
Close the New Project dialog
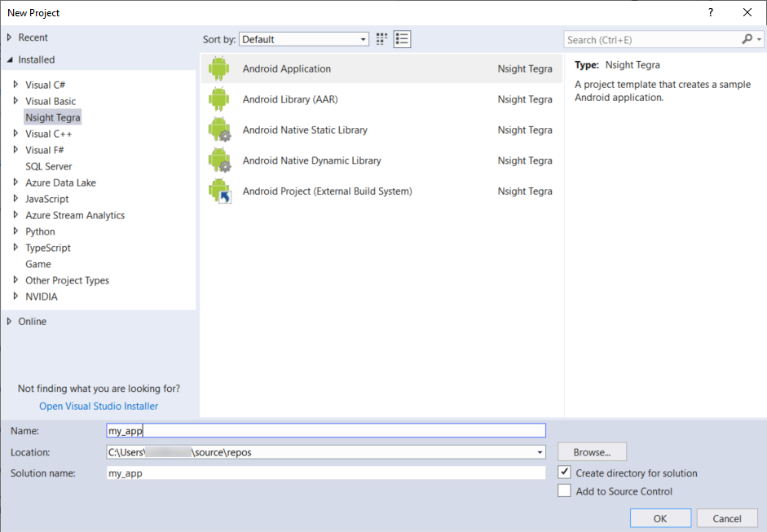coord(747,13)
